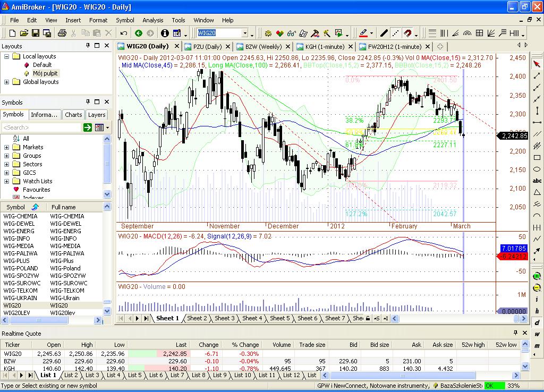This screenshot has width=544, height=392.
Task: Click the green zoom in icon
Action: (537, 276)
